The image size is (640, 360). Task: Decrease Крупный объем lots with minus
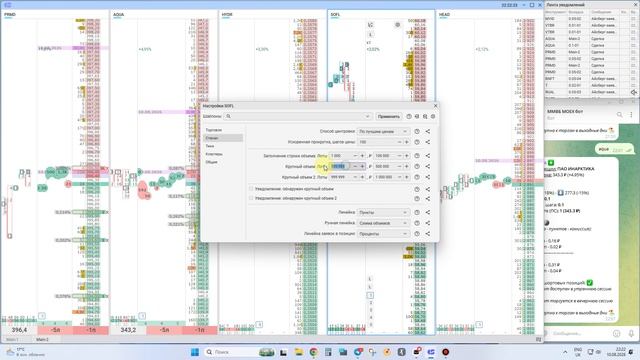click(355, 166)
